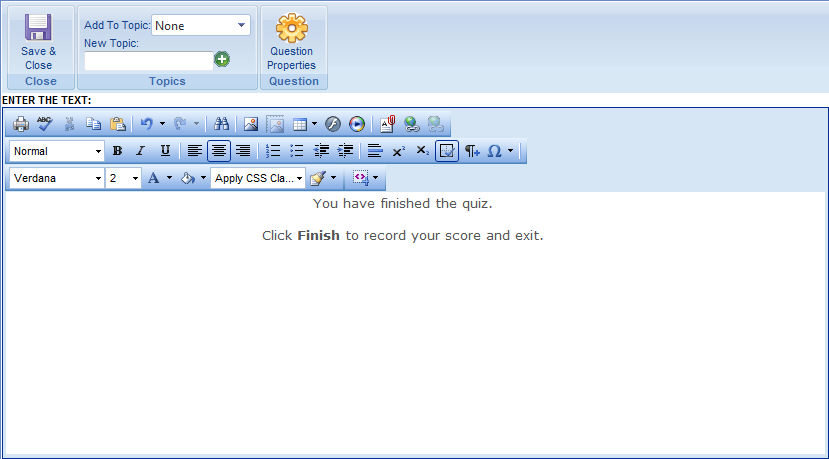Viewport: 829px width, 459px height.
Task: Open the Verdana font name dropdown
Action: pyautogui.click(x=57, y=178)
